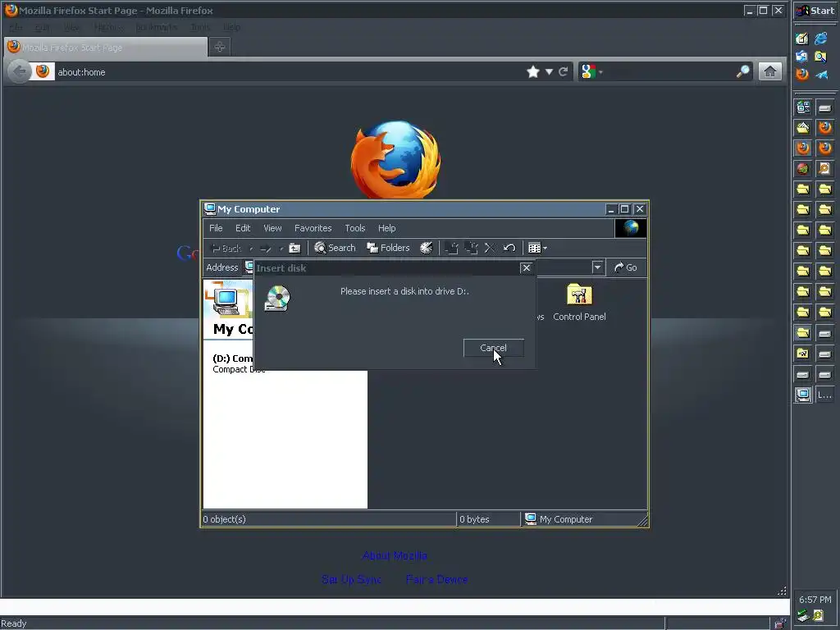
Task: Click the Delete X icon in the Explorer toolbar
Action: tap(490, 248)
